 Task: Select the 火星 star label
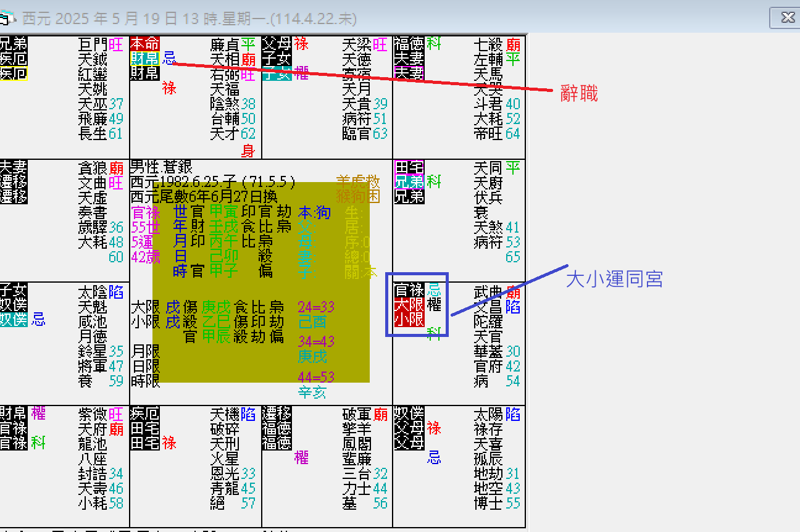tap(225, 459)
